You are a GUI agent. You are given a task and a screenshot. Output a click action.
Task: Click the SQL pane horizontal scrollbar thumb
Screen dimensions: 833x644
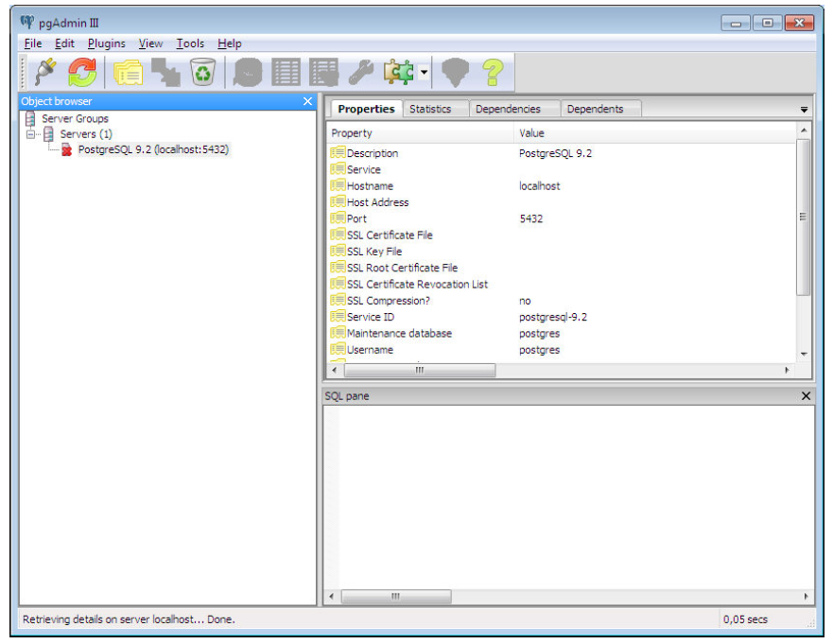(396, 597)
